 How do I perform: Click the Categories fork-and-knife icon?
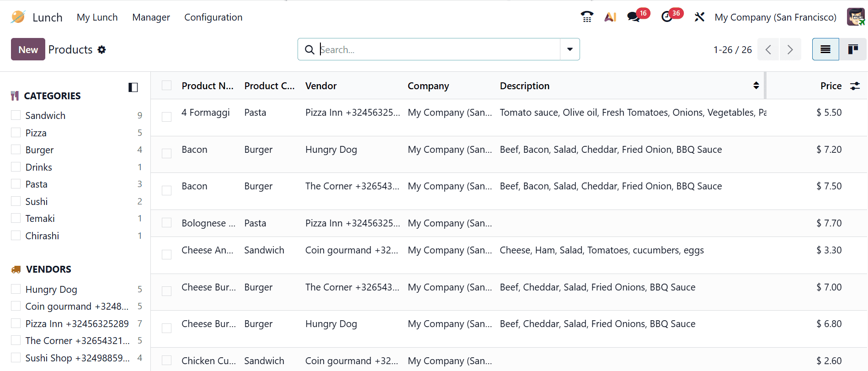pos(15,96)
